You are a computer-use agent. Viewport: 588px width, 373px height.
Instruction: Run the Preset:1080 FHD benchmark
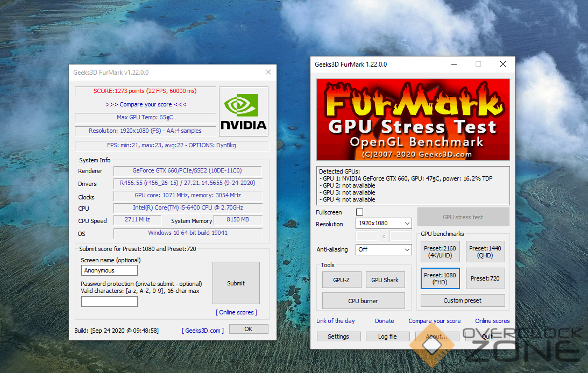pyautogui.click(x=440, y=278)
